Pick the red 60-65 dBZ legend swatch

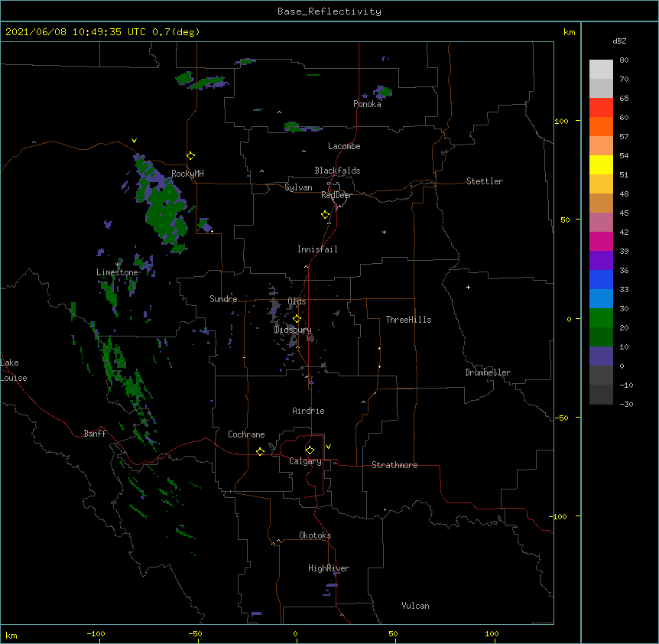pos(601,107)
